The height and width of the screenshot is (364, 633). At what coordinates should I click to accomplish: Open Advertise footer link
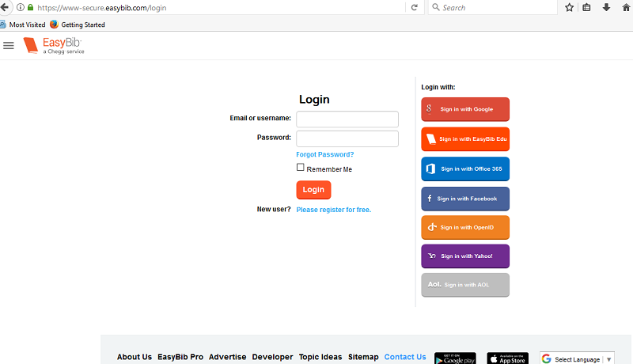click(x=227, y=357)
